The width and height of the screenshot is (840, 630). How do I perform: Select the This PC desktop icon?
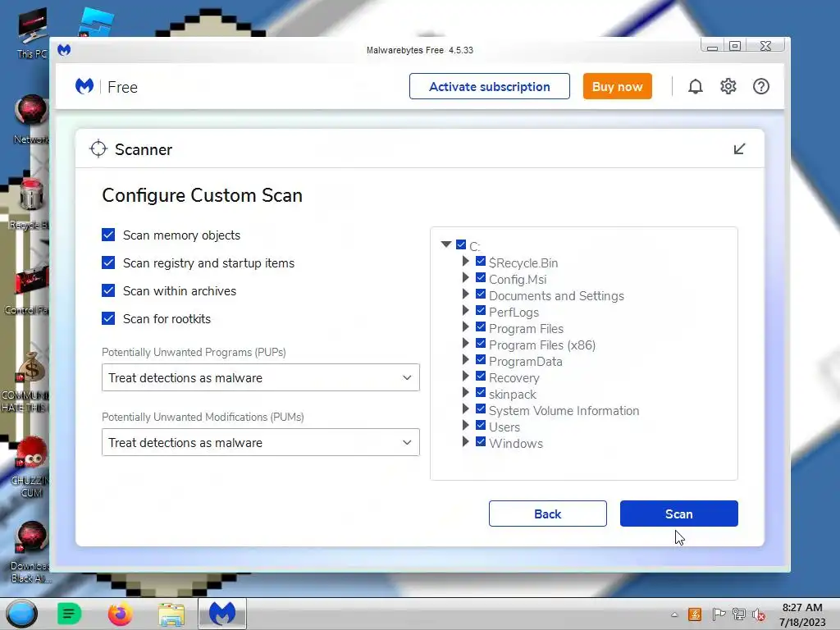pyautogui.click(x=32, y=33)
